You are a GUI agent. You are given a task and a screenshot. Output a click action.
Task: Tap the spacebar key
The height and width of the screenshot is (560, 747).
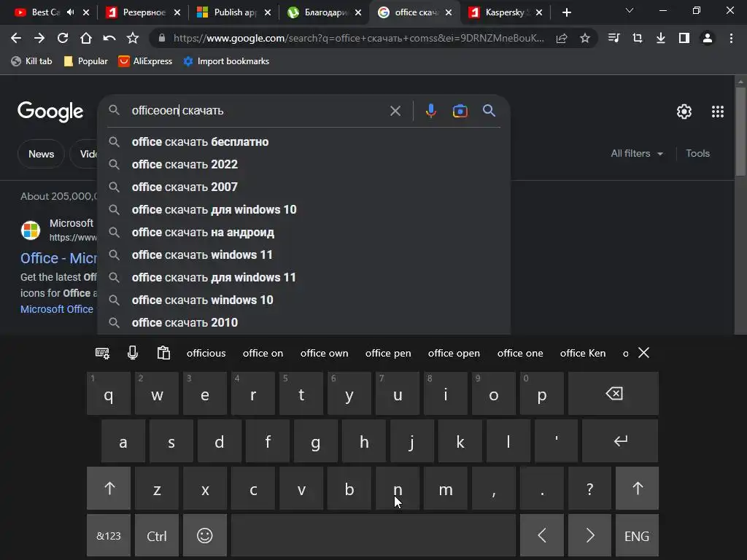[x=373, y=536]
